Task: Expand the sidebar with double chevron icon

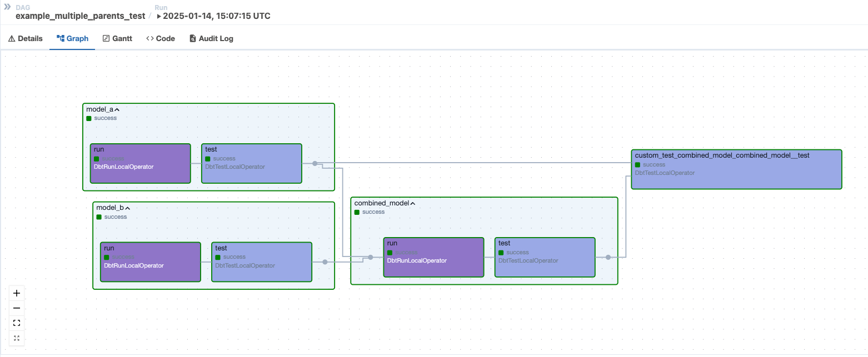Action: pos(7,7)
